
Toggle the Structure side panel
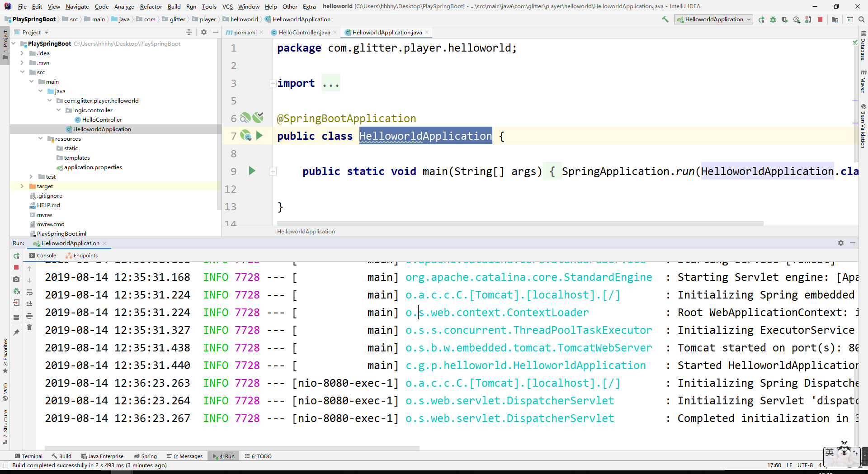coord(5,427)
